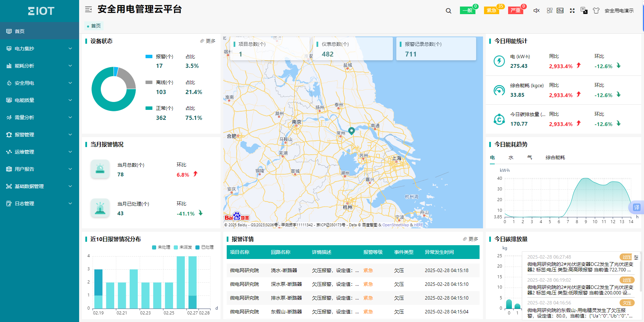Screen dimensions: 644x322
Task: Open notification popup settings icon
Action: pos(636,257)
